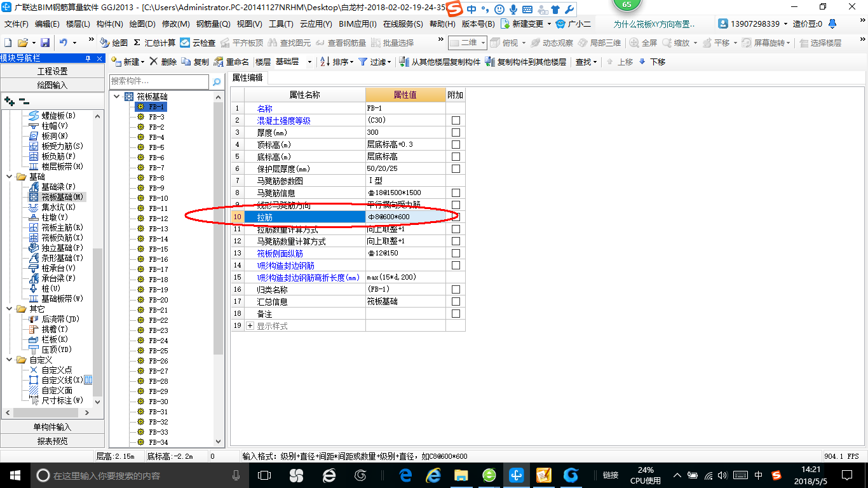Viewport: 868px width, 488px height.
Task: Click the Windows Start button
Action: (x=14, y=475)
